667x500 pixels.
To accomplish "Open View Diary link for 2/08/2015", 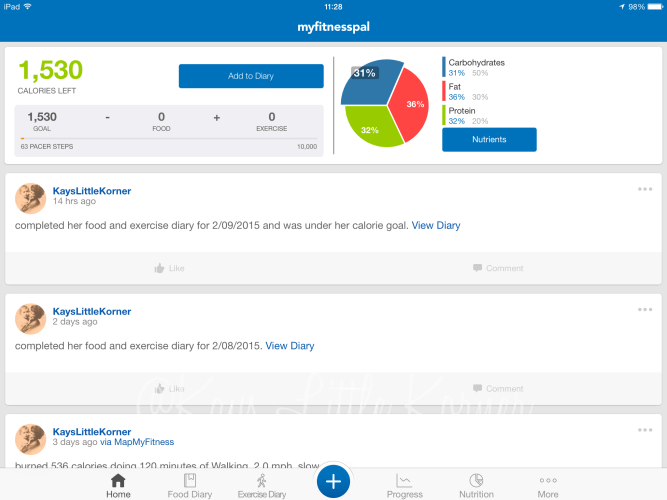I will tap(289, 346).
